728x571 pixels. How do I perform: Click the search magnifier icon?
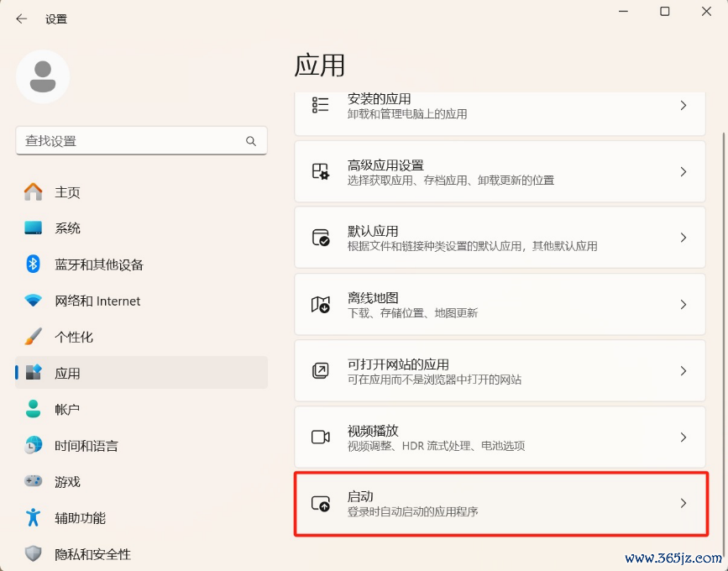pyautogui.click(x=251, y=141)
